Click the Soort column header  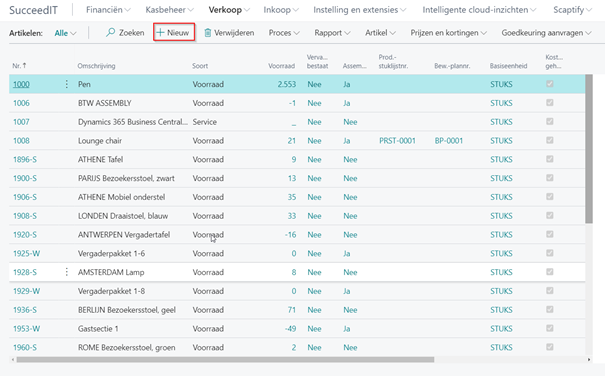pyautogui.click(x=200, y=66)
